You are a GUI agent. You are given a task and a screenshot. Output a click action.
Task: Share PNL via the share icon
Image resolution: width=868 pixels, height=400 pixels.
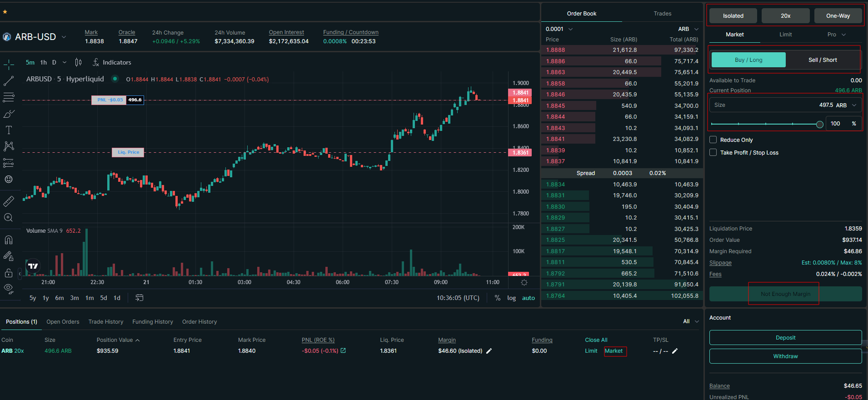click(x=343, y=350)
